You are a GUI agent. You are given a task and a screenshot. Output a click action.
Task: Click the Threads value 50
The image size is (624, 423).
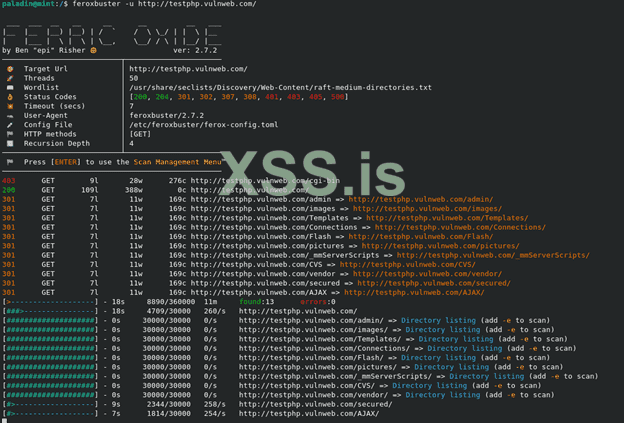tap(134, 78)
